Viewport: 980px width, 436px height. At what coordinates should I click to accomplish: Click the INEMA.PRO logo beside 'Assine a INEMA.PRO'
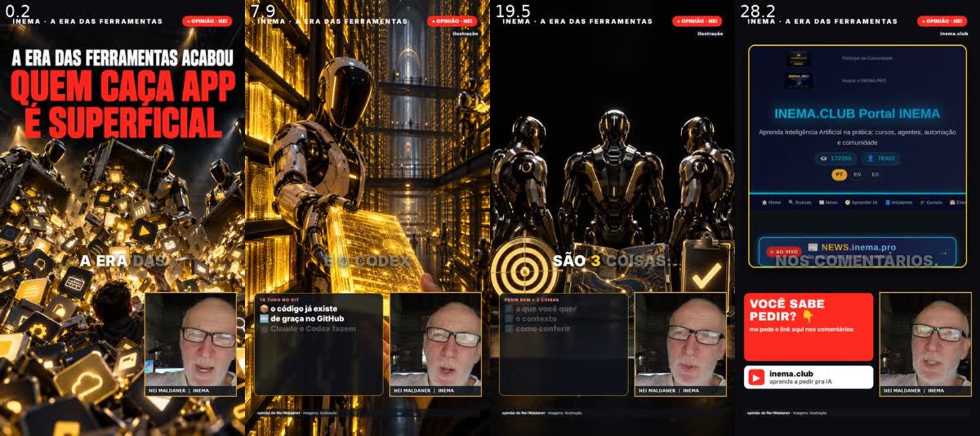pos(799,81)
